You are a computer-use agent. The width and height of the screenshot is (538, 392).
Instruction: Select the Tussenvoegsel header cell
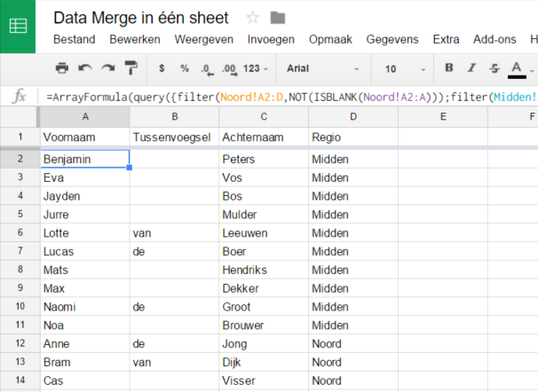(175, 137)
